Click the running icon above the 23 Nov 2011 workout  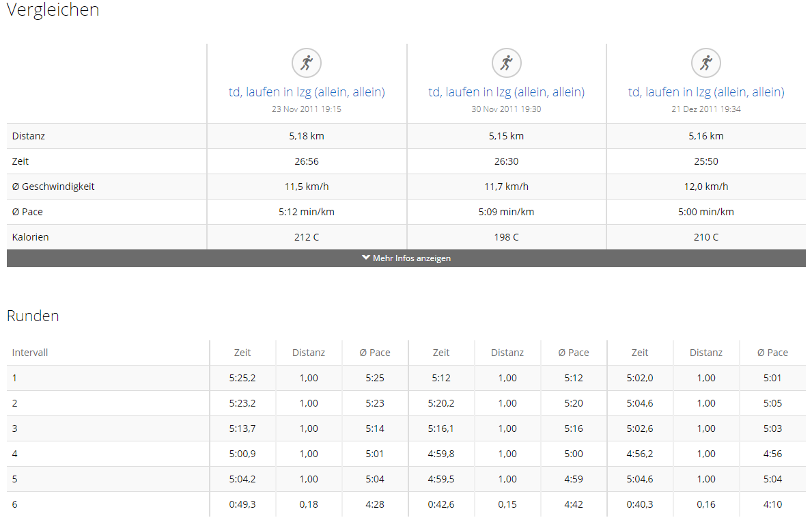[x=307, y=63]
